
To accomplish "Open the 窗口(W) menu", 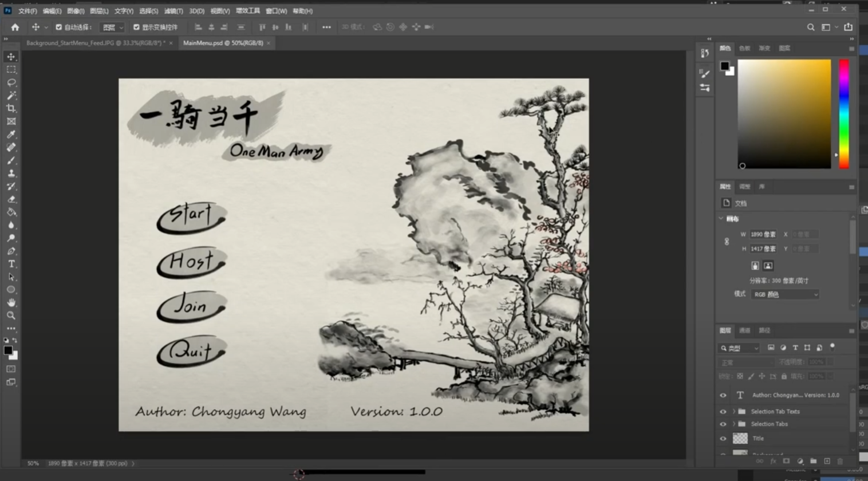I will [276, 11].
